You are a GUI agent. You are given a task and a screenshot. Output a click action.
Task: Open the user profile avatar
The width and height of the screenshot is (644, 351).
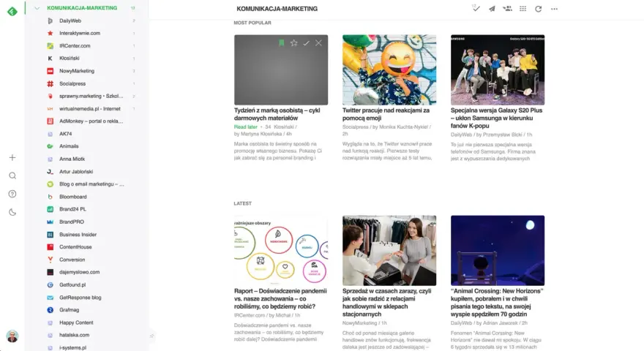point(12,336)
